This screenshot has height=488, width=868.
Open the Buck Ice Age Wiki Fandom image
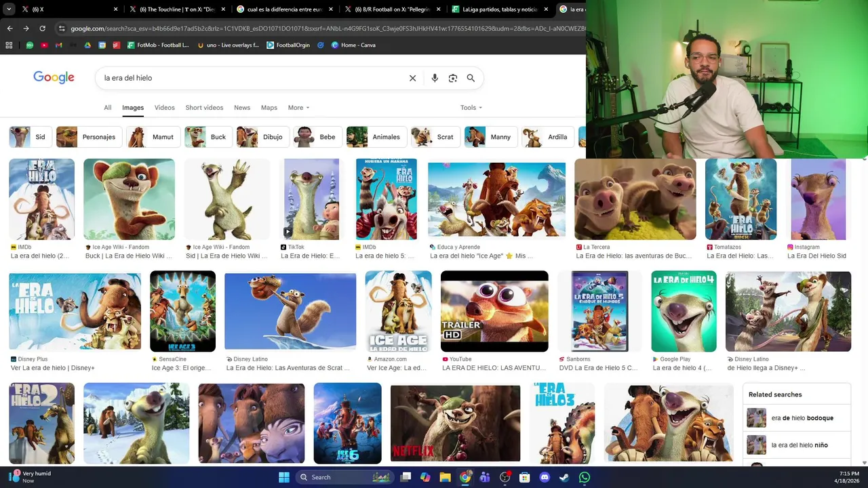129,199
